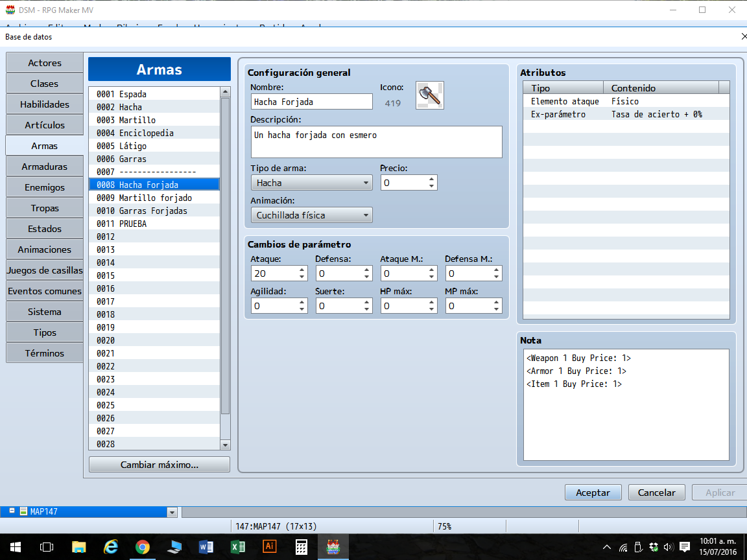Launch Adobe Illustrator from taskbar
Screen dimensions: 747x560
[x=269, y=546]
